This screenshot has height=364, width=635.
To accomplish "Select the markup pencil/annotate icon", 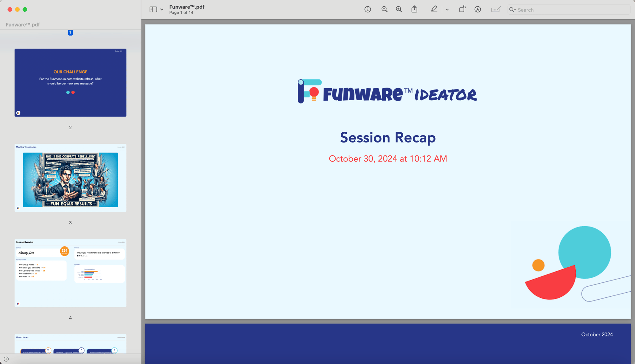I will click(434, 10).
